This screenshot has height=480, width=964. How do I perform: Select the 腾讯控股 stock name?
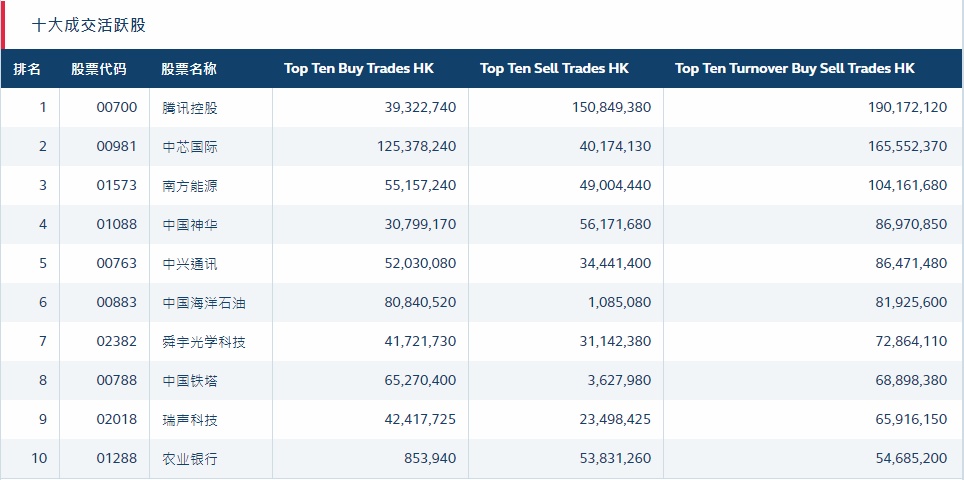(x=190, y=108)
